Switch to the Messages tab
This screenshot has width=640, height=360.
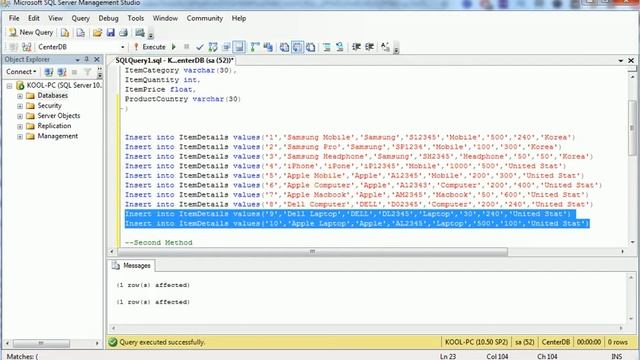131,266
